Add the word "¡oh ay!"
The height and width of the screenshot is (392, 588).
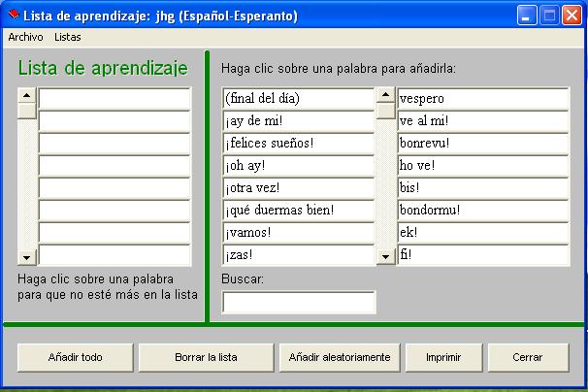[x=299, y=166]
